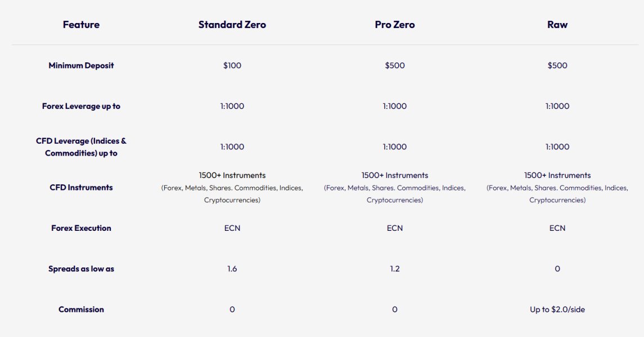The width and height of the screenshot is (644, 337).
Task: Click the Standard Zero column header
Action: coord(232,25)
